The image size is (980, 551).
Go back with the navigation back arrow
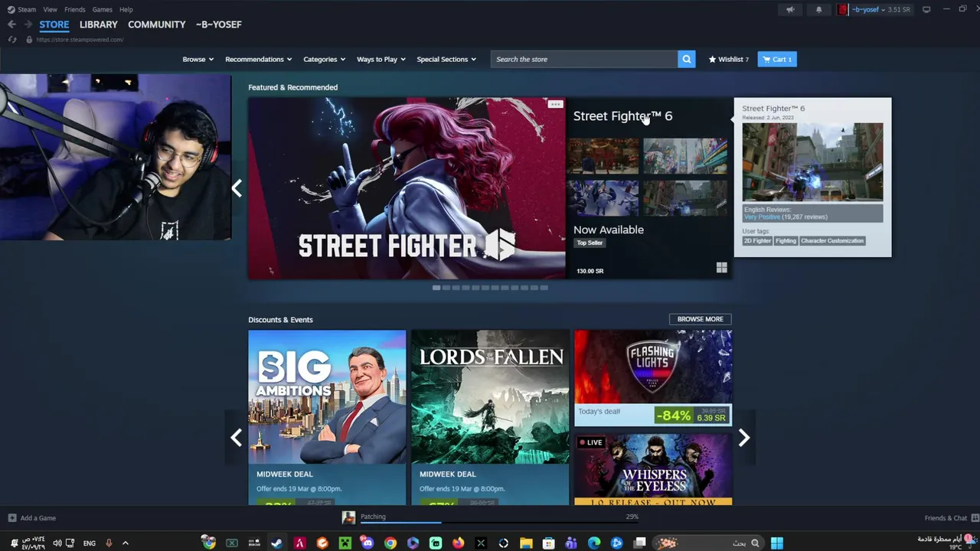[11, 24]
